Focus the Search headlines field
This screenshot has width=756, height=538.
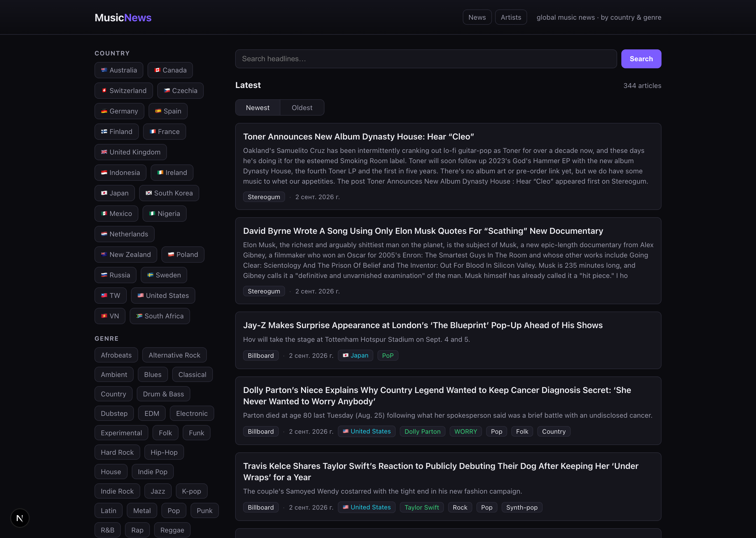coord(426,59)
